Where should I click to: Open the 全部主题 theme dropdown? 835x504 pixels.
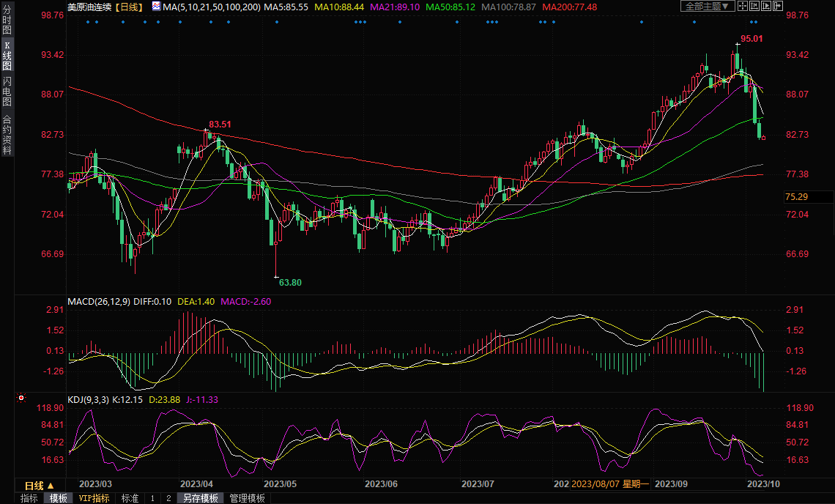click(x=707, y=7)
